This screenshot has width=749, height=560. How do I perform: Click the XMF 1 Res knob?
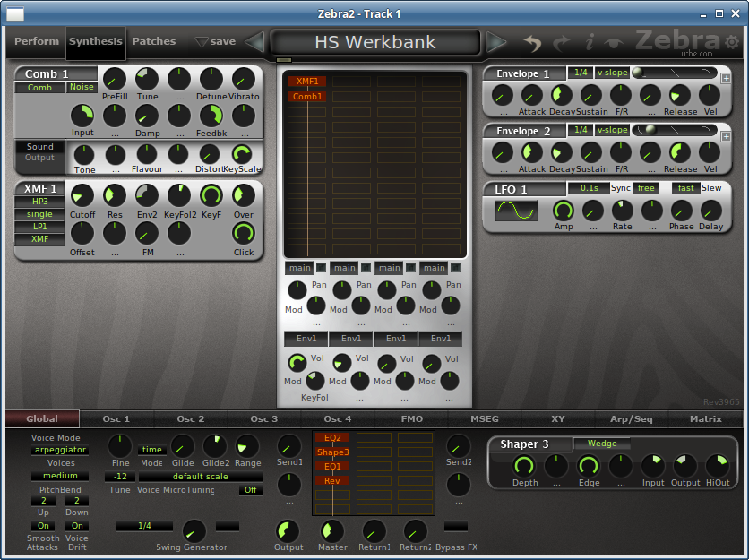coord(115,195)
